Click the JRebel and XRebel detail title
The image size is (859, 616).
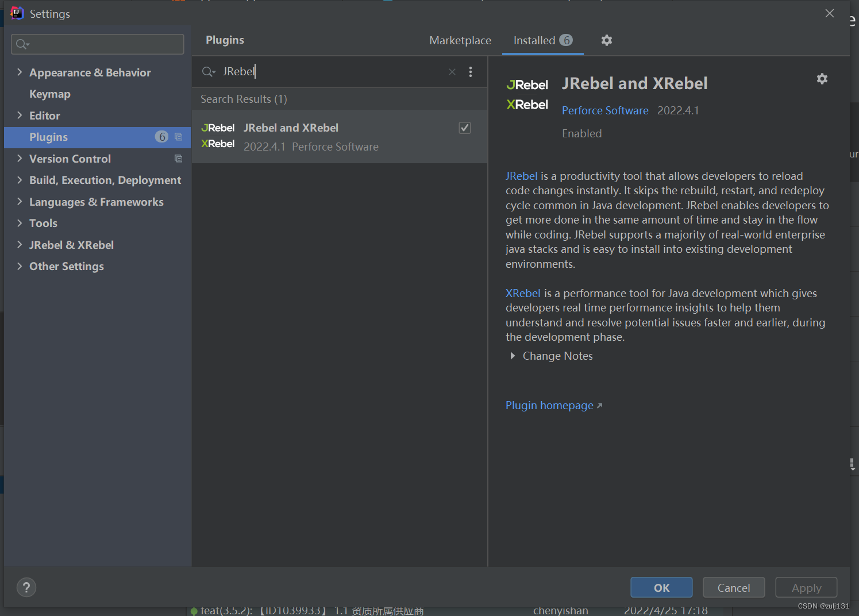[x=635, y=84]
